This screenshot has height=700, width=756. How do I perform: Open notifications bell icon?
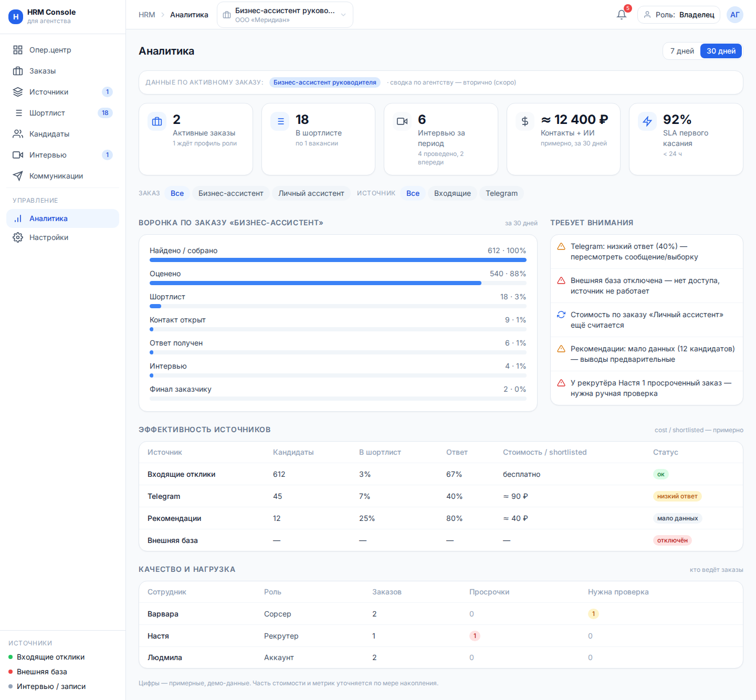coord(622,15)
